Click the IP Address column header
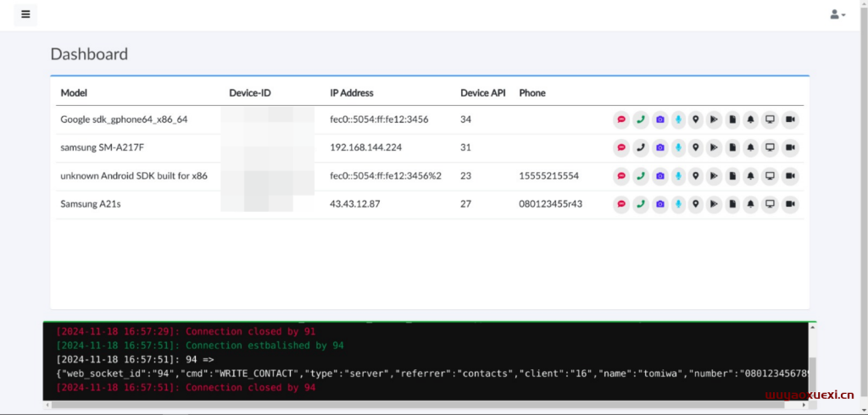This screenshot has width=868, height=415. pyautogui.click(x=352, y=93)
